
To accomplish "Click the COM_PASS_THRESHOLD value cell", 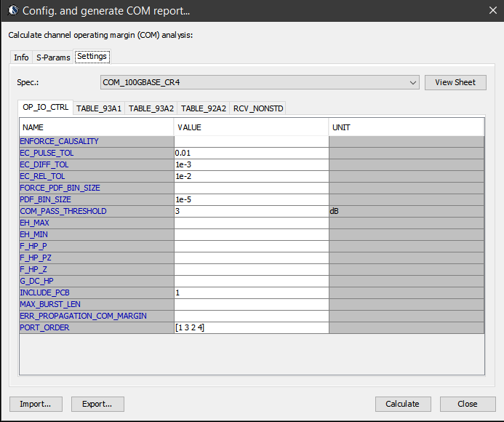I will pos(251,211).
